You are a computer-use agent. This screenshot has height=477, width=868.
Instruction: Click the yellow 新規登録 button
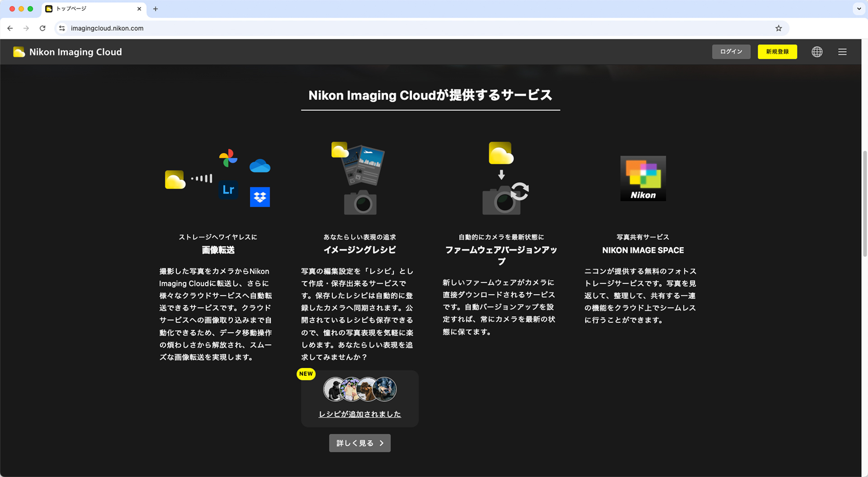(777, 52)
